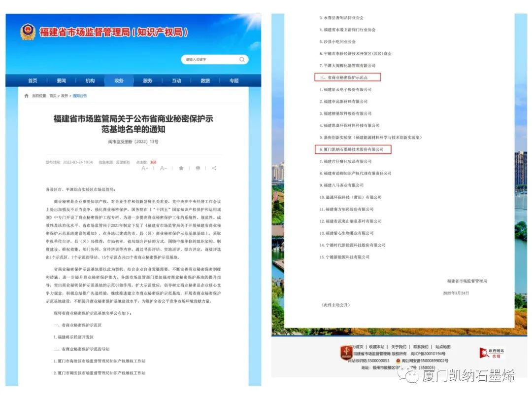This screenshot has height=399, width=532.
Task: Click the bureau logo emblem in the page header
Action: click(x=29, y=32)
